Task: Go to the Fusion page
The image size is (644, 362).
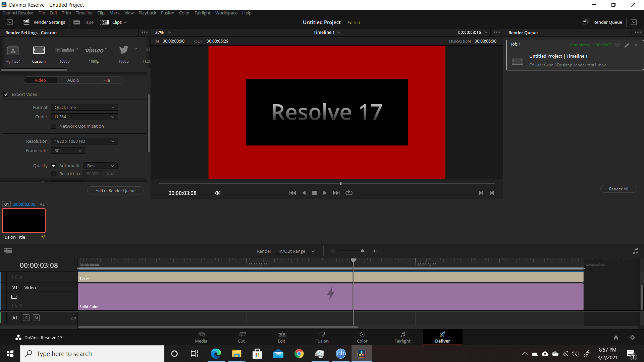Action: [322, 337]
